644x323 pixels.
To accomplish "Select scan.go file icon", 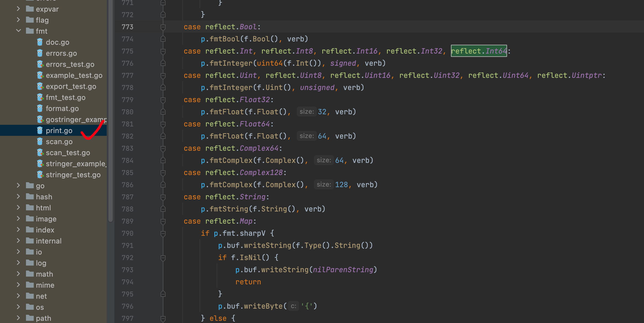I will (x=40, y=141).
